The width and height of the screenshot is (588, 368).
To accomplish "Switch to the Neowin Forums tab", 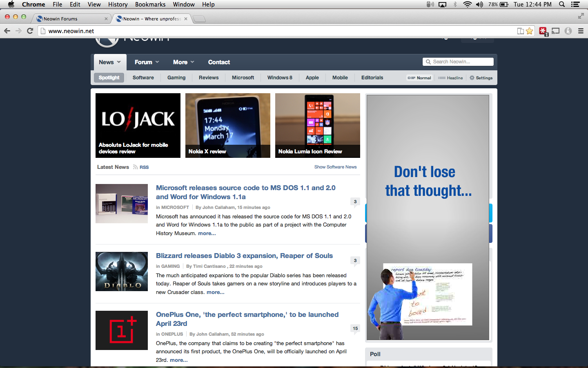I will coord(69,18).
